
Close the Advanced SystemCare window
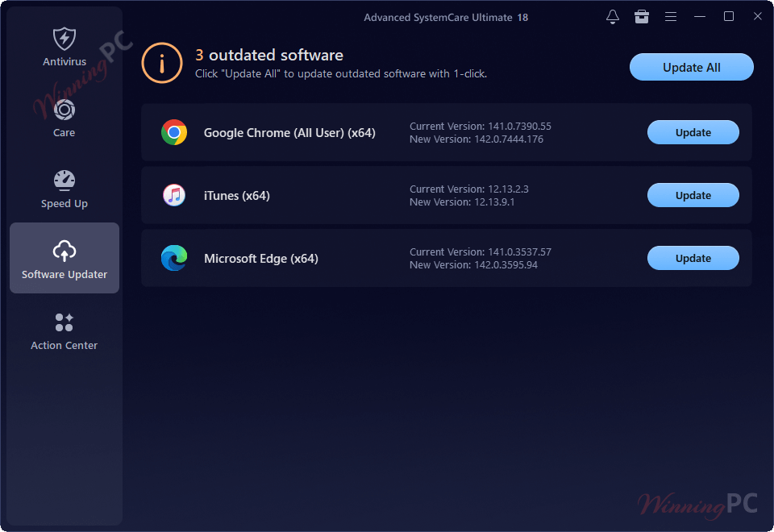pos(758,17)
